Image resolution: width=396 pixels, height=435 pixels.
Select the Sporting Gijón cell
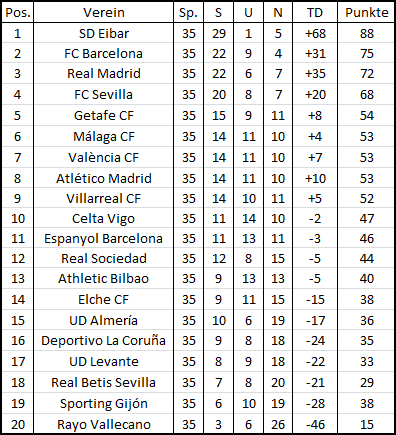104,403
